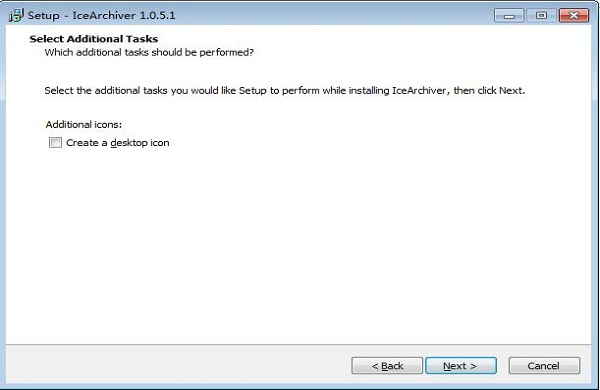Viewport: 600px width, 390px height.
Task: Click the separator line above the buttons
Action: (298, 344)
